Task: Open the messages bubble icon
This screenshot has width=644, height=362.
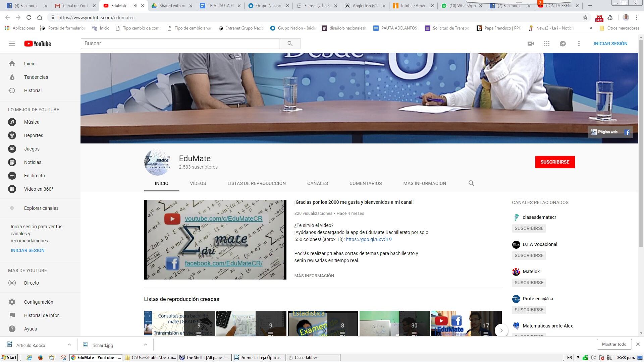Action: click(x=562, y=44)
